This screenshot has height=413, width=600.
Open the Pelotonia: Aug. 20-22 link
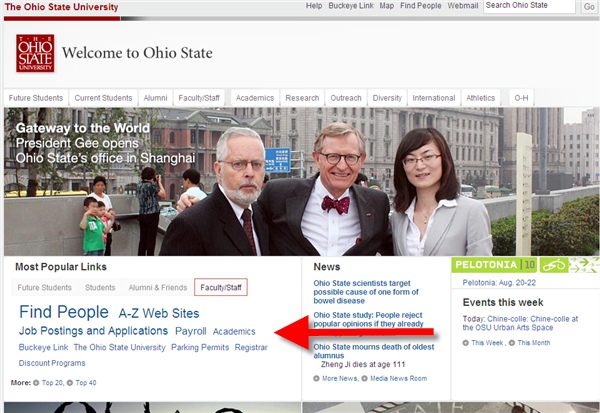(499, 282)
